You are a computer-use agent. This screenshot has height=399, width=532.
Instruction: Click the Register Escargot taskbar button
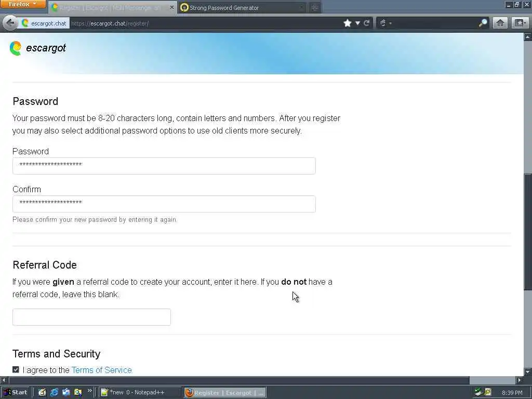(225, 392)
